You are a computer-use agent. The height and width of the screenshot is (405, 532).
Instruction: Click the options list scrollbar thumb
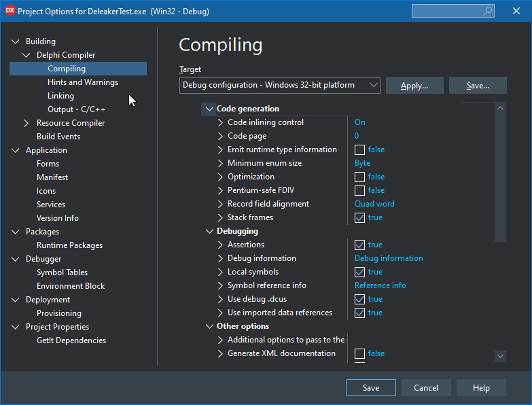pyautogui.click(x=500, y=178)
